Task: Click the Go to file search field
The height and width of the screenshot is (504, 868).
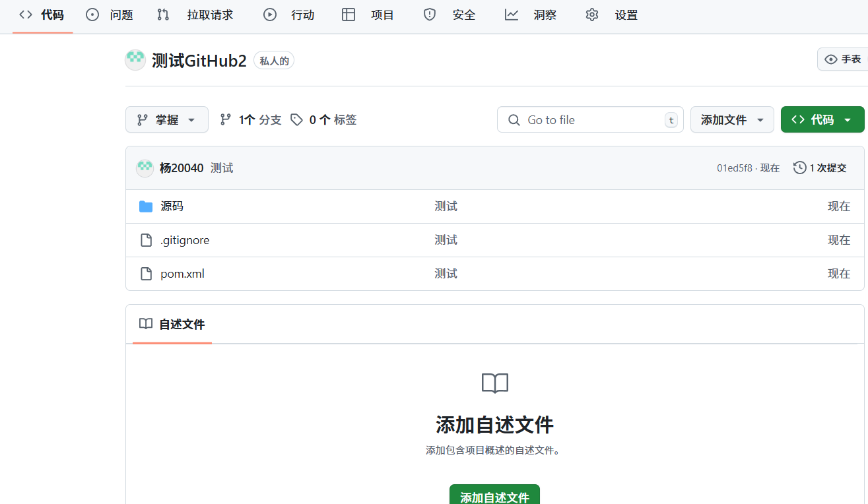Action: tap(590, 119)
